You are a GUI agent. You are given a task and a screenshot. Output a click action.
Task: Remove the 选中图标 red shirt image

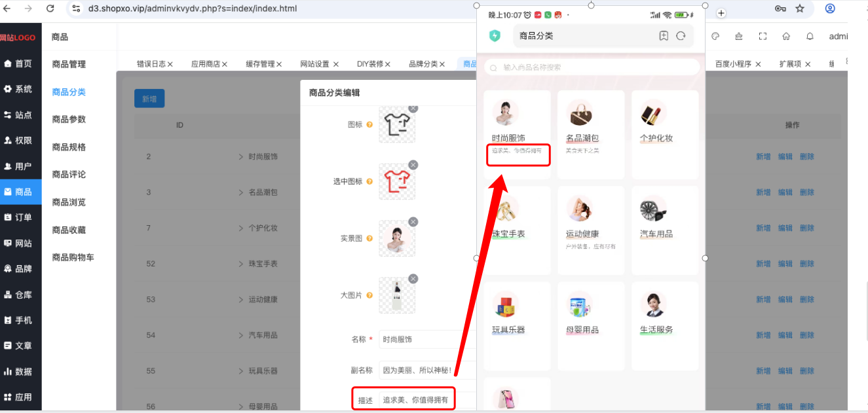(413, 165)
